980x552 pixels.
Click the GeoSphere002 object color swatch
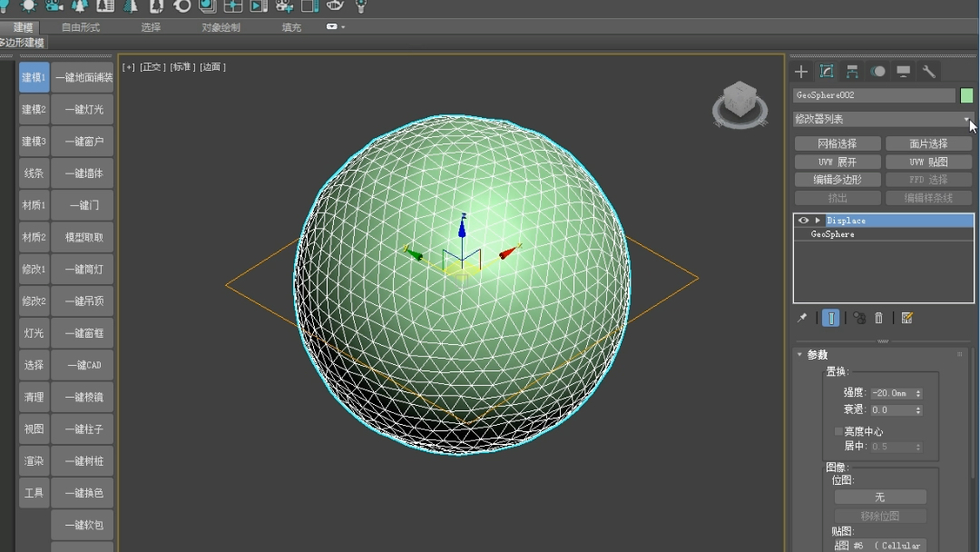966,94
